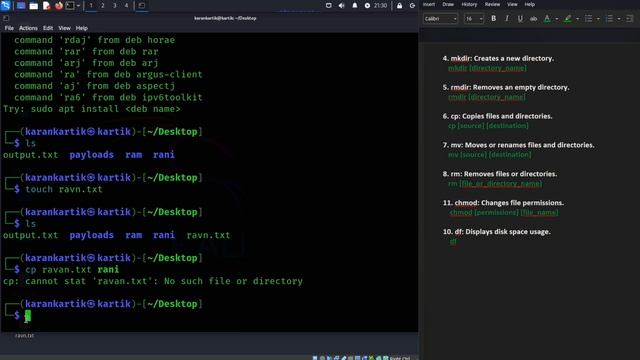Switch to workspace 2
This screenshot has height=360, width=640.
click(x=103, y=6)
